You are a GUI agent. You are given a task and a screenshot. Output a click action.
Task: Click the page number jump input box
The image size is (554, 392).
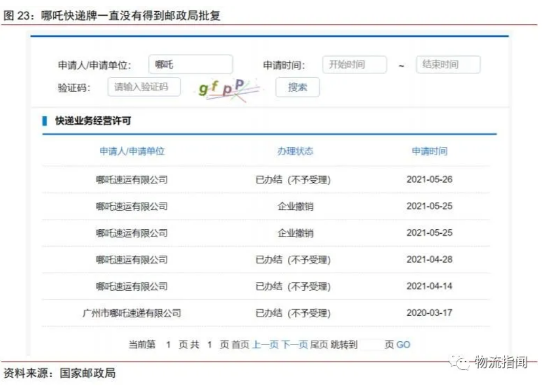(x=371, y=344)
